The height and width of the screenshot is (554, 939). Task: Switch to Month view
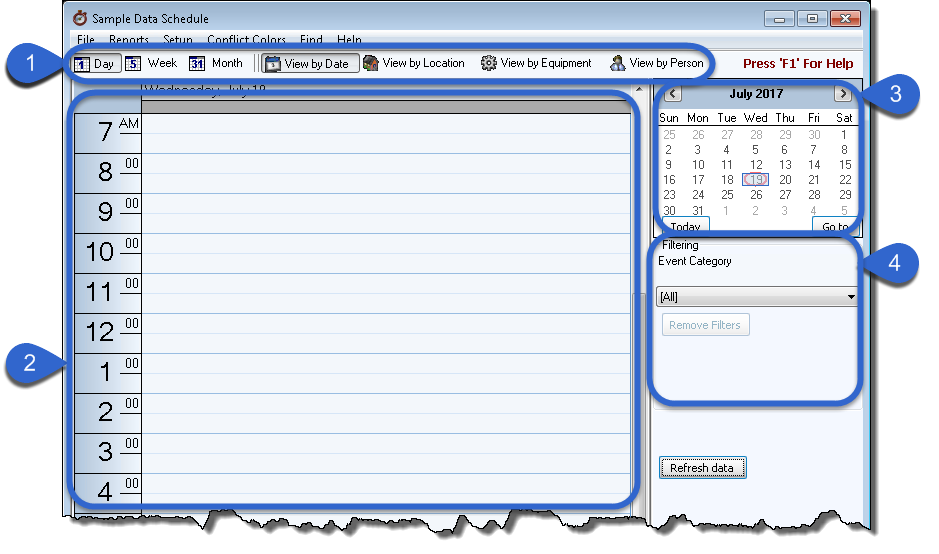click(217, 63)
